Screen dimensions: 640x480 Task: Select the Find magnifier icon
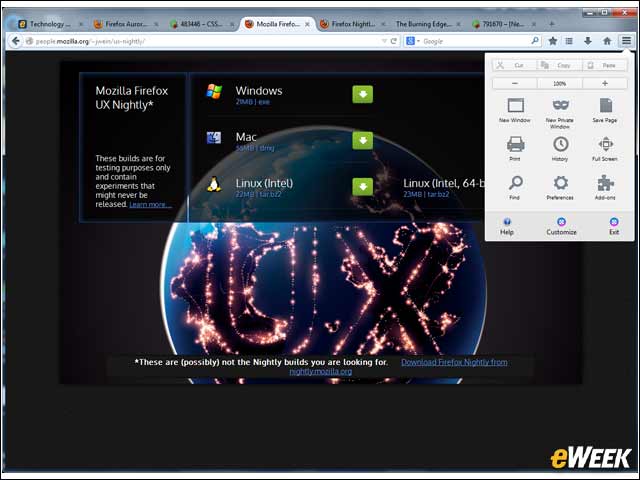pyautogui.click(x=515, y=187)
